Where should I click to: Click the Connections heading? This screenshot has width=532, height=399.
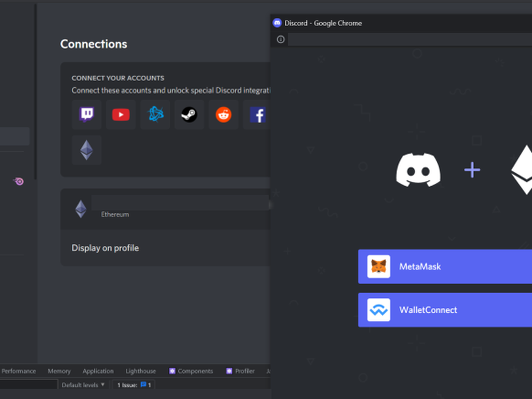click(93, 44)
